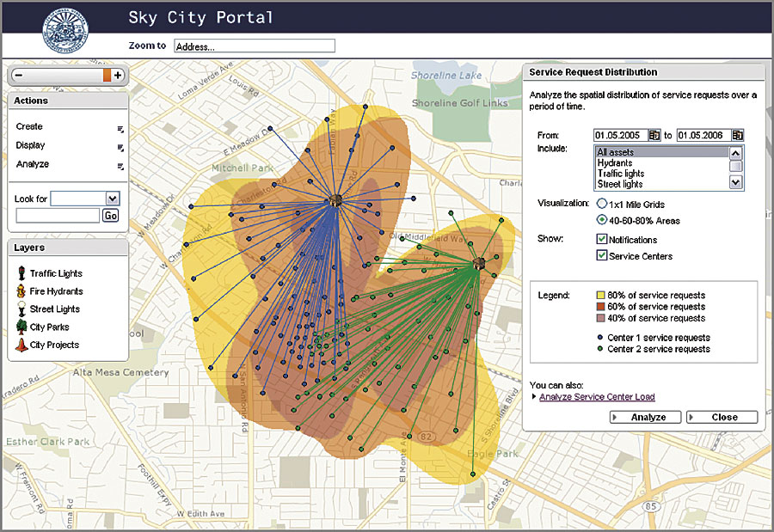Zoom out with the minus button
This screenshot has width=774, height=532.
19,76
